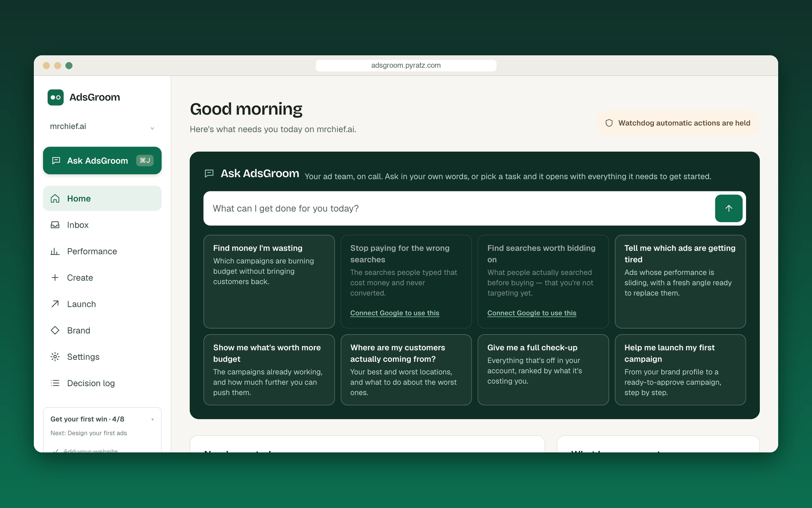Click the Stop paying for the wrong searches card
Viewport: 812px width, 508px height.
click(406, 281)
